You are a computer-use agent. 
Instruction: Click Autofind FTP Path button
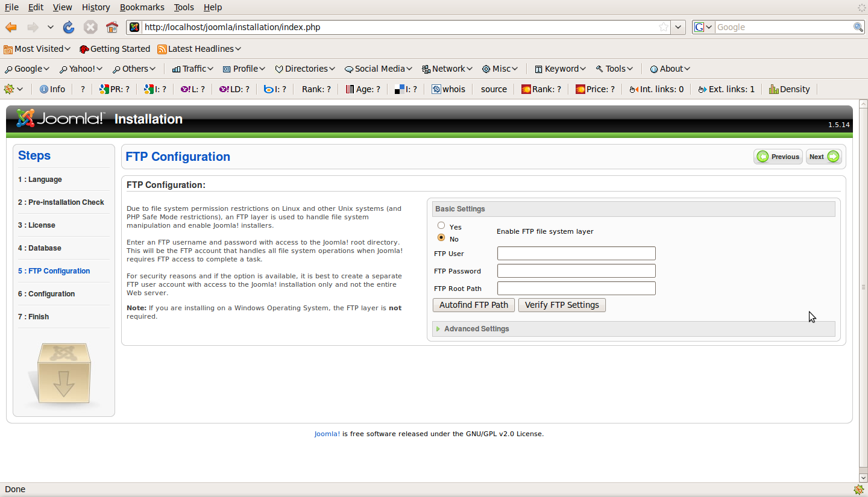(x=474, y=305)
